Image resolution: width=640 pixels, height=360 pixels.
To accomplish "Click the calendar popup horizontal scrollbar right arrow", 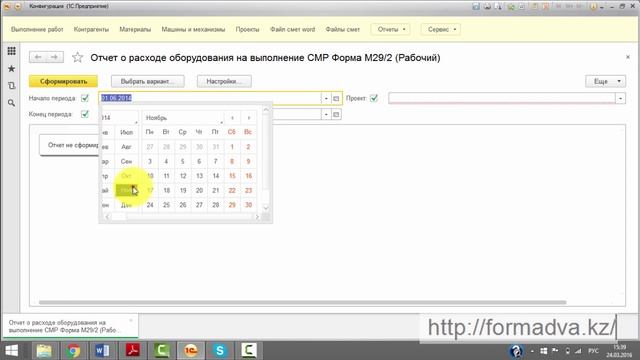I will click(x=257, y=217).
